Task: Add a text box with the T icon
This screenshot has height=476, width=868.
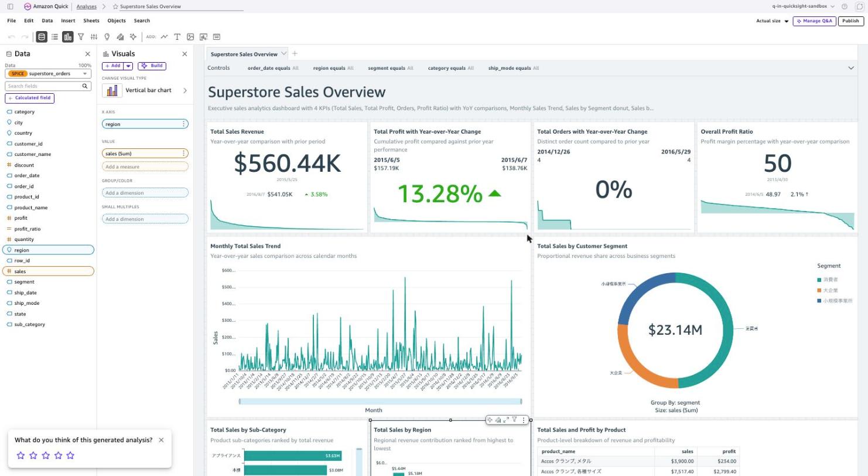Action: (x=177, y=37)
